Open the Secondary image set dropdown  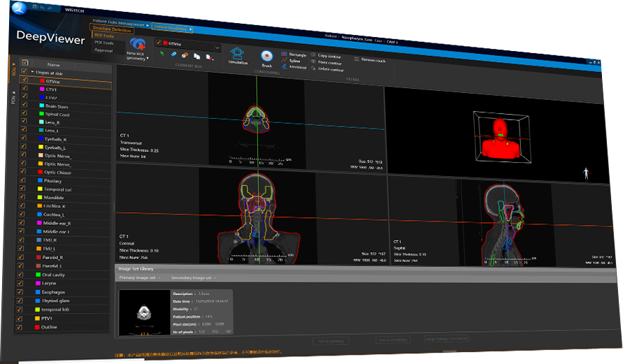194,277
